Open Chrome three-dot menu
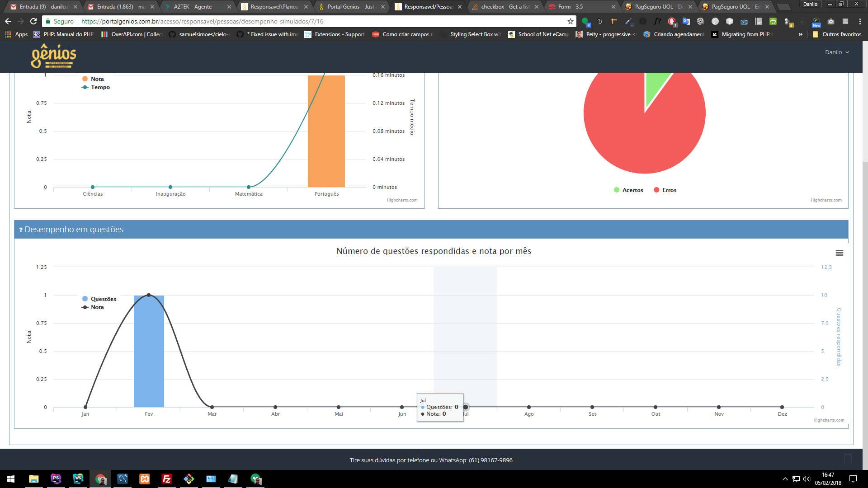 pos(860,21)
